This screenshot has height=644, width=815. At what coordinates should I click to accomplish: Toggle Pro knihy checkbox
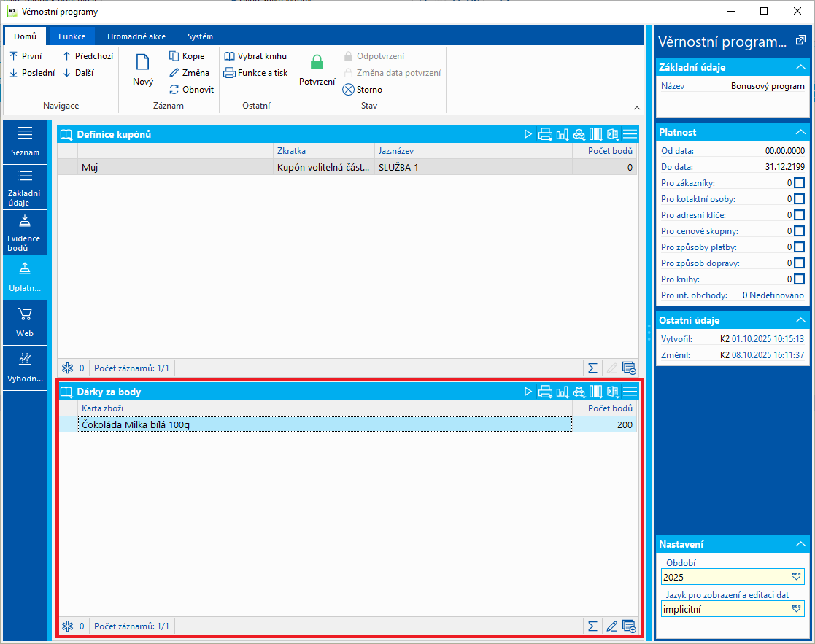coord(800,279)
